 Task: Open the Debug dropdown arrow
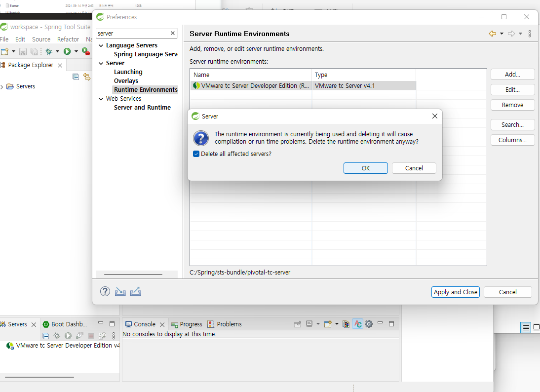(x=58, y=52)
